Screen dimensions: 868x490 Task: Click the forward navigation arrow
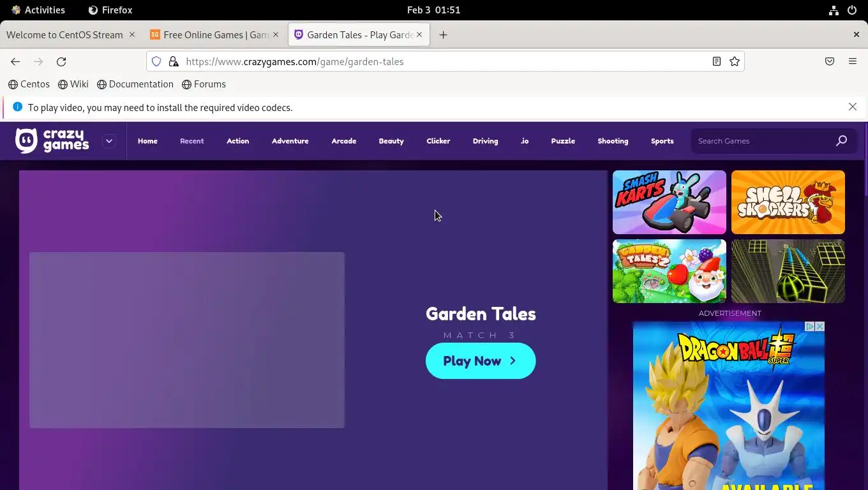[x=38, y=62]
